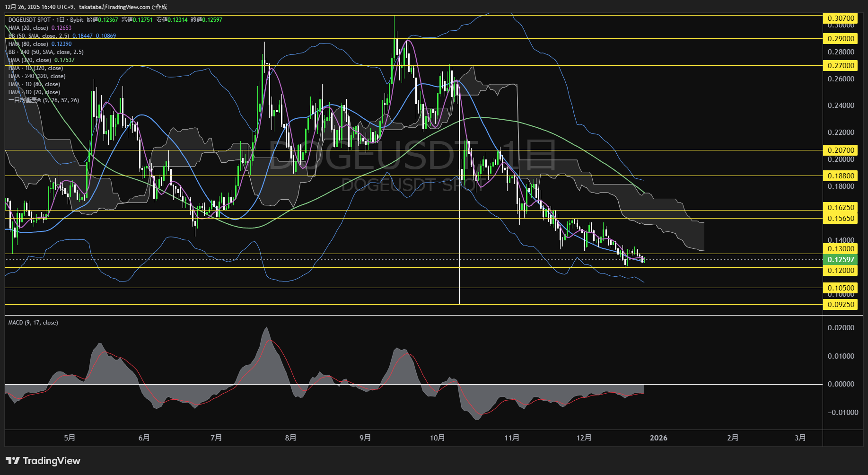Click the green current price label 0.12597

[840, 260]
